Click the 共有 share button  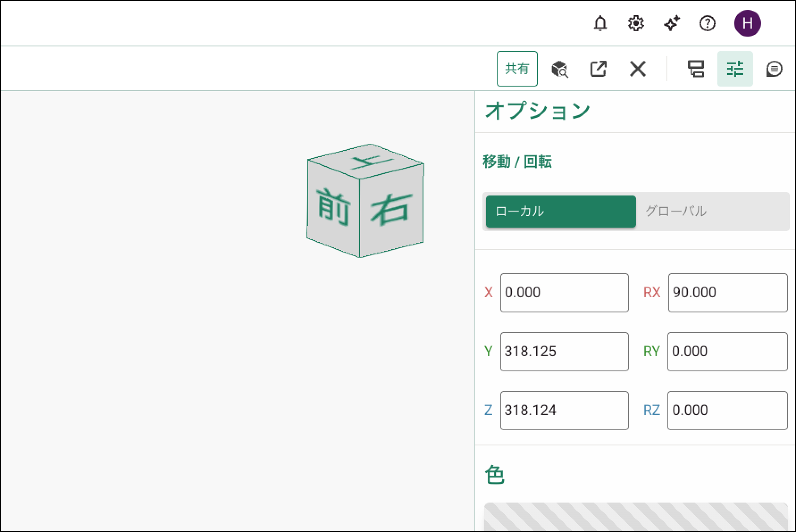(517, 69)
